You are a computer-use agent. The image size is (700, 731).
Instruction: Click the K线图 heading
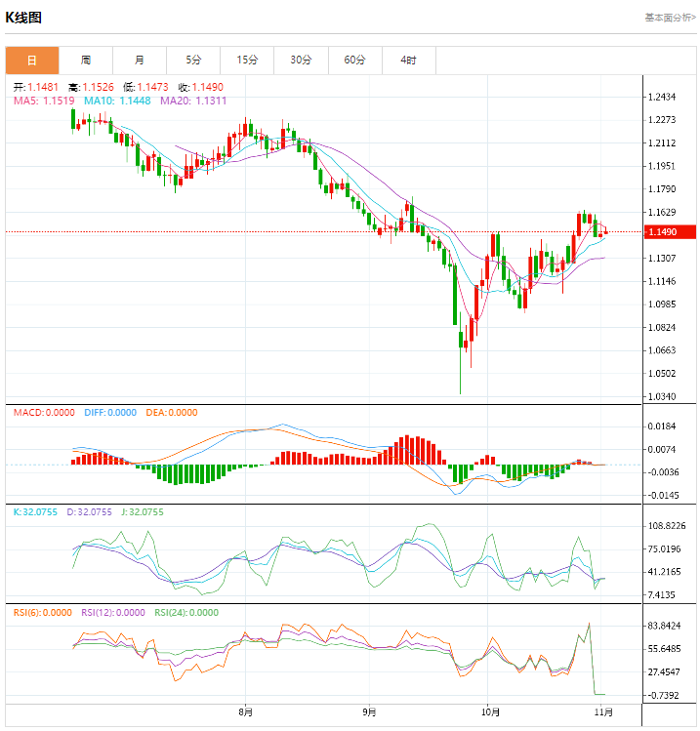click(23, 18)
